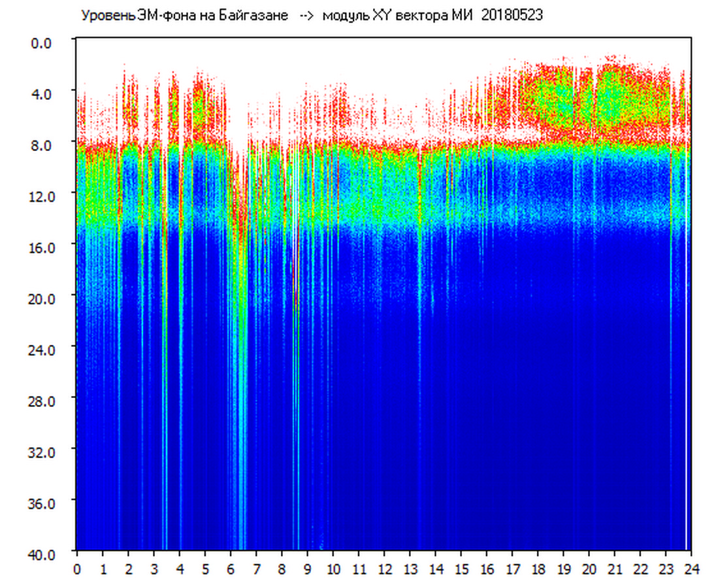Image resolution: width=716 pixels, height=588 pixels.
Task: Click hour 15 on the time axis
Action: pyautogui.click(x=461, y=570)
